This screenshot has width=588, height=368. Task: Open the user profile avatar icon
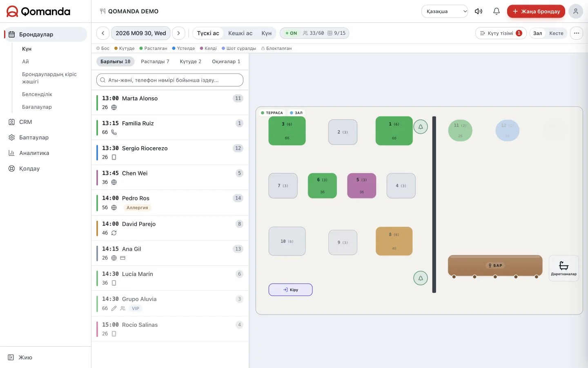tap(575, 11)
